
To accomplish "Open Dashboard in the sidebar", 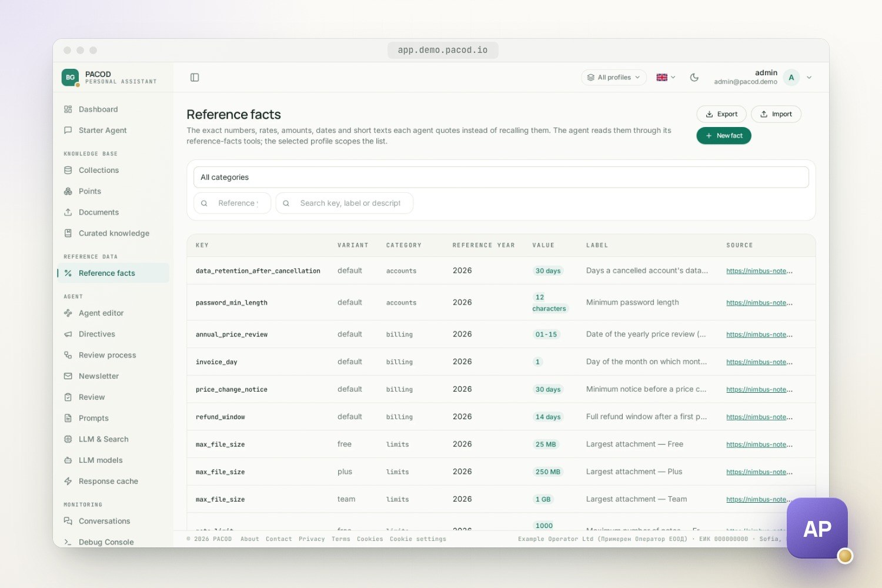I will 112,109.
